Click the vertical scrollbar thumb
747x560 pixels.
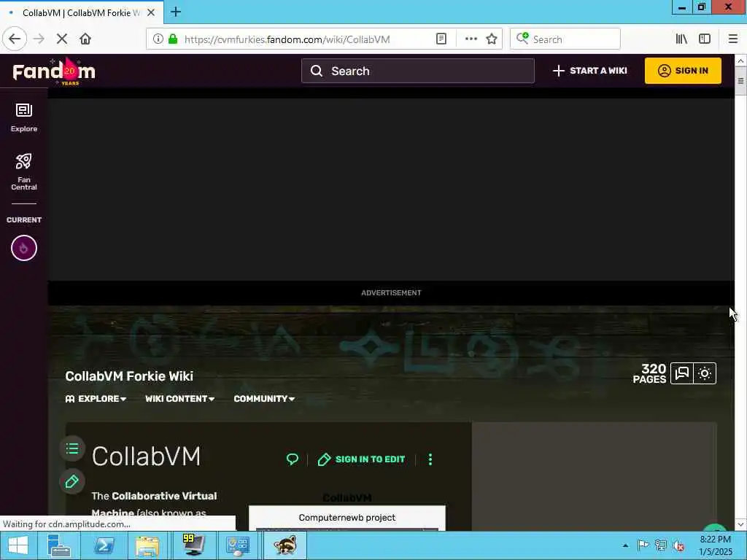[740, 81]
